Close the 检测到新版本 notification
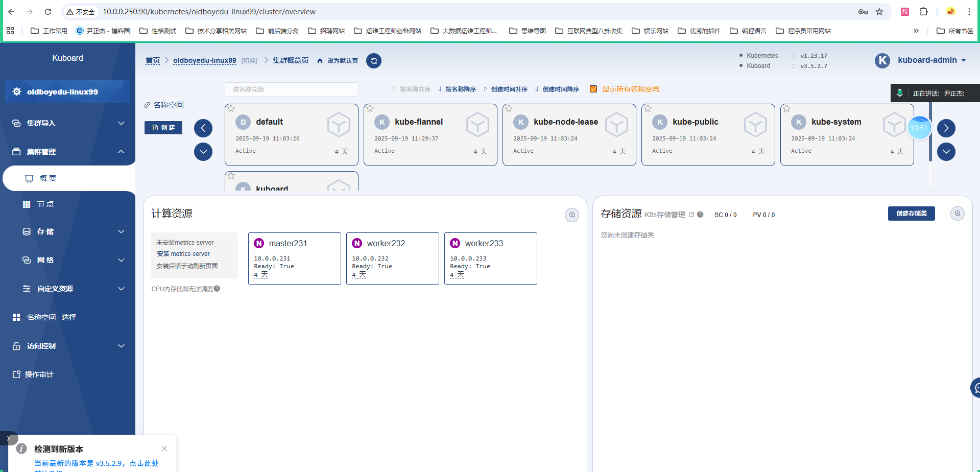The image size is (980, 472). pyautogui.click(x=164, y=449)
